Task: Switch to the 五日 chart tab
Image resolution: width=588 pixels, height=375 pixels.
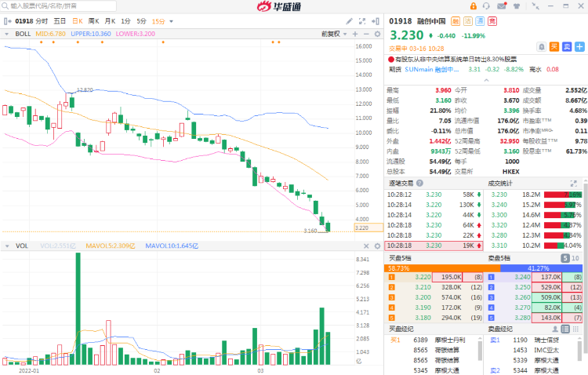Action: tap(60, 21)
